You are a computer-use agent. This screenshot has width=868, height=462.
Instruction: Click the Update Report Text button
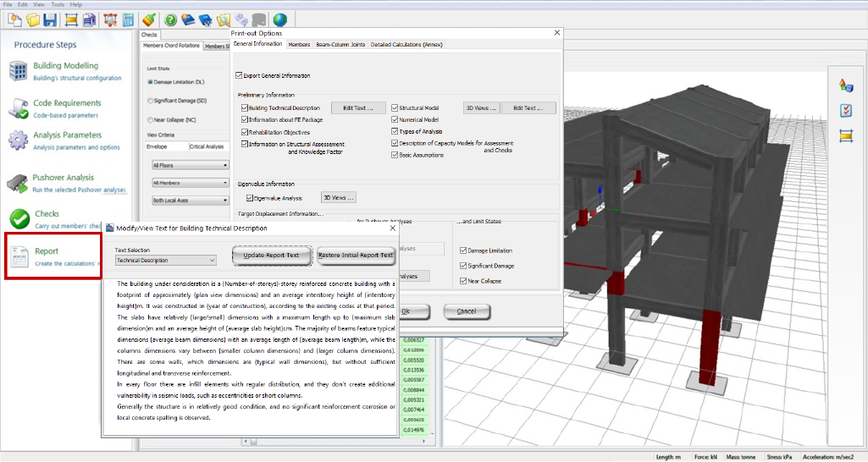[x=270, y=256]
